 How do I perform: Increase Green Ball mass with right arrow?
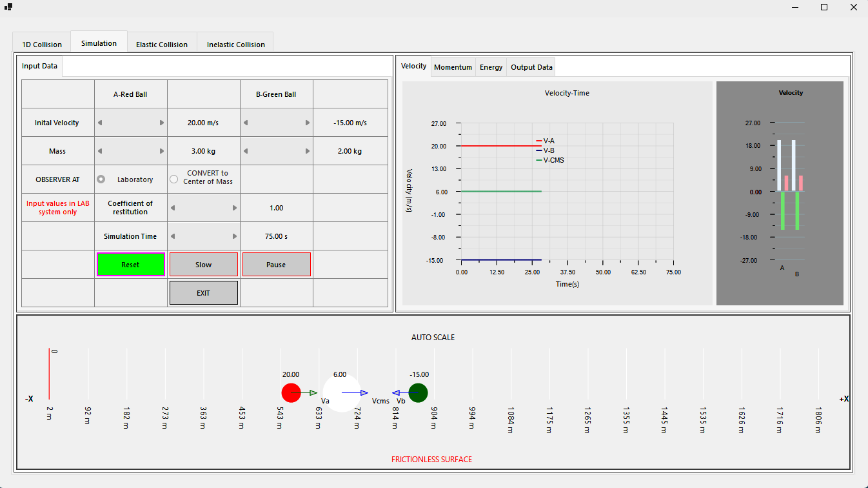pyautogui.click(x=308, y=151)
